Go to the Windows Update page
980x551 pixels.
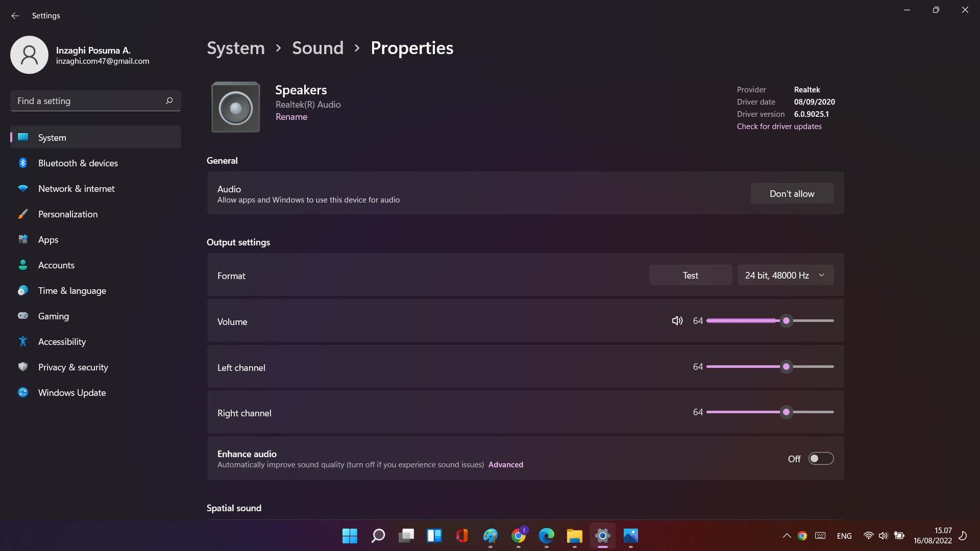(95, 392)
